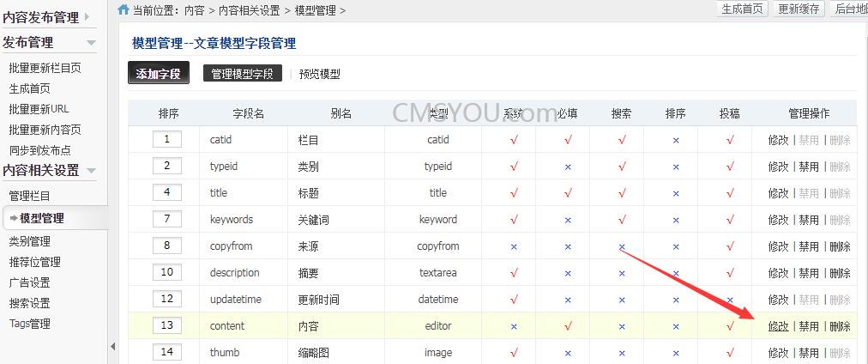The height and width of the screenshot is (364, 868).
Task: Click the sort order field of typeid row
Action: 167,166
